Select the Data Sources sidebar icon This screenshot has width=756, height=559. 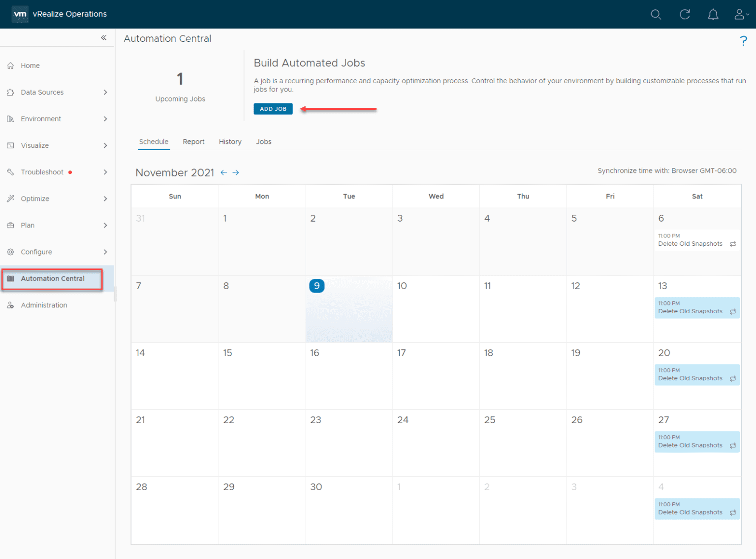[x=10, y=92]
